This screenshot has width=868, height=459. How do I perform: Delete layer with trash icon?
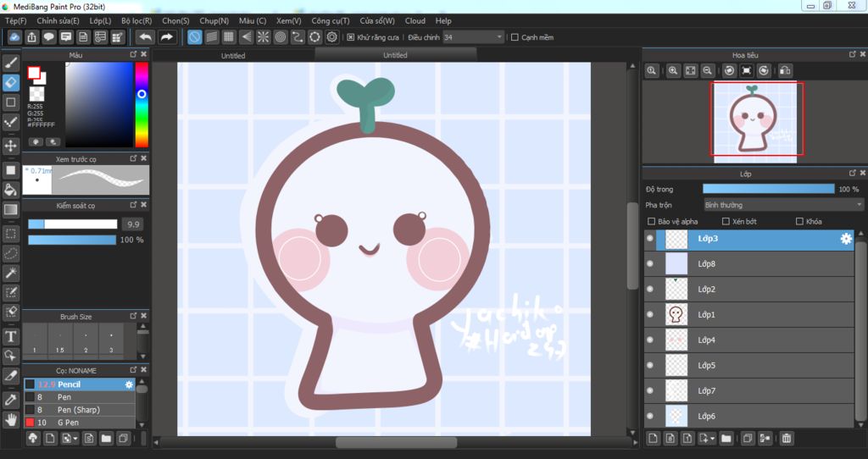[786, 439]
